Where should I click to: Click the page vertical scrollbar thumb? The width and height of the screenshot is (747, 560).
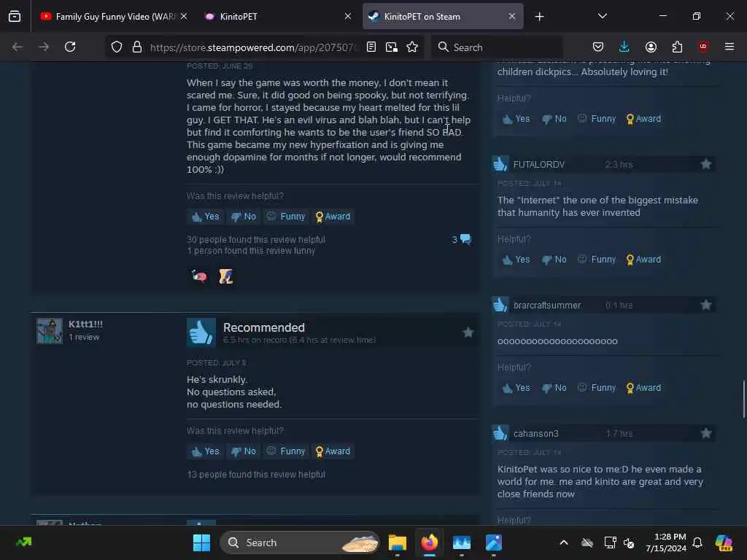click(x=743, y=399)
